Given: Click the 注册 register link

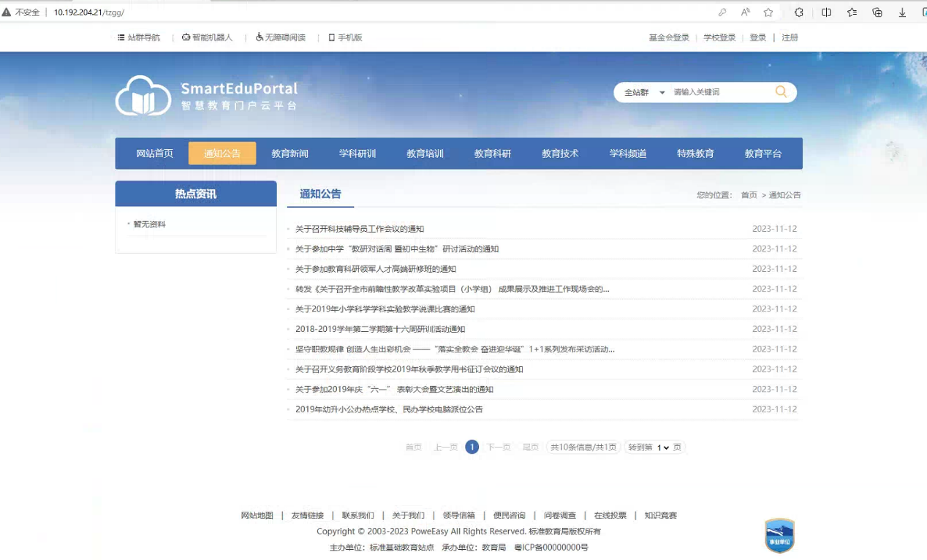Looking at the screenshot, I should coord(790,37).
